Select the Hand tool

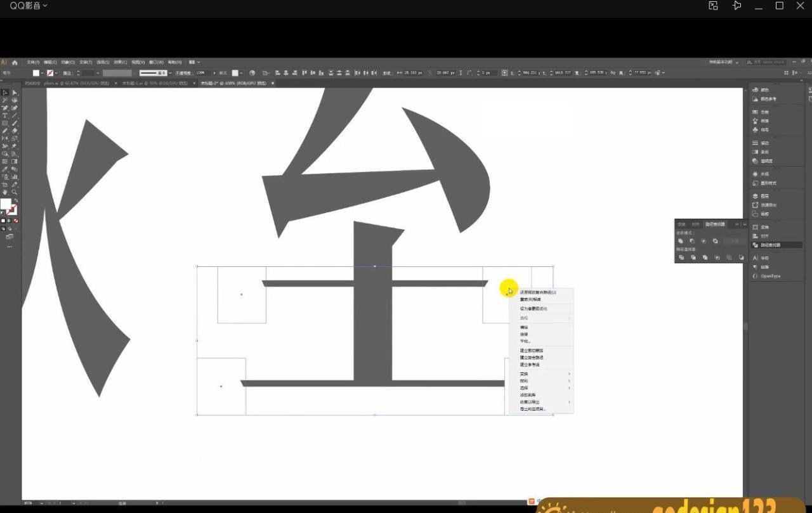(x=5, y=192)
